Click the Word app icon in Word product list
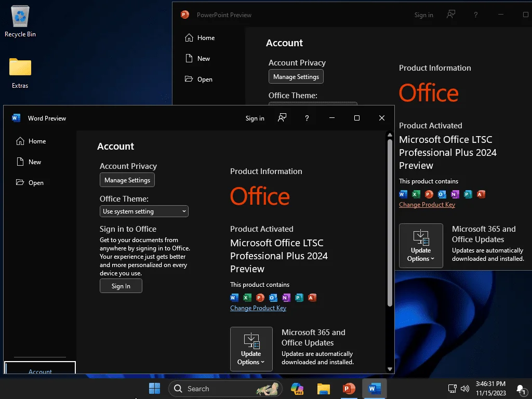Screen dimensions: 532x399 234,298
